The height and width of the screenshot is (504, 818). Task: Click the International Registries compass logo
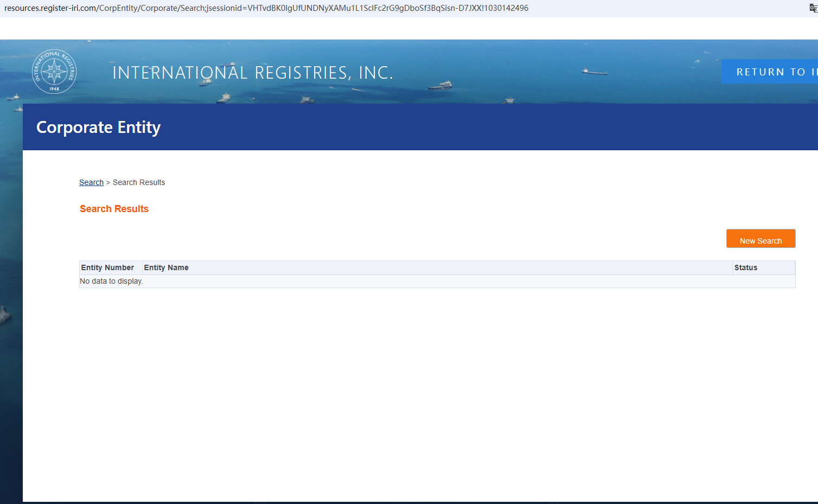(54, 72)
